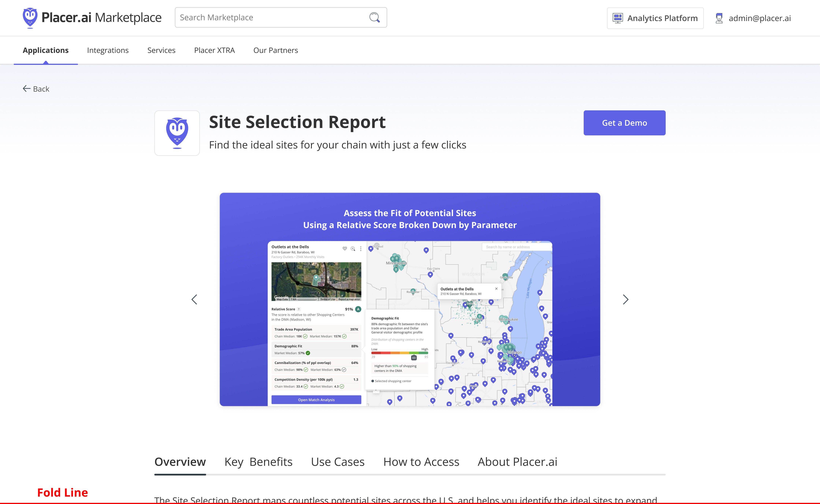Click the heart favorite icon on screenshot
Screen dimensions: 820x504
[x=345, y=248]
